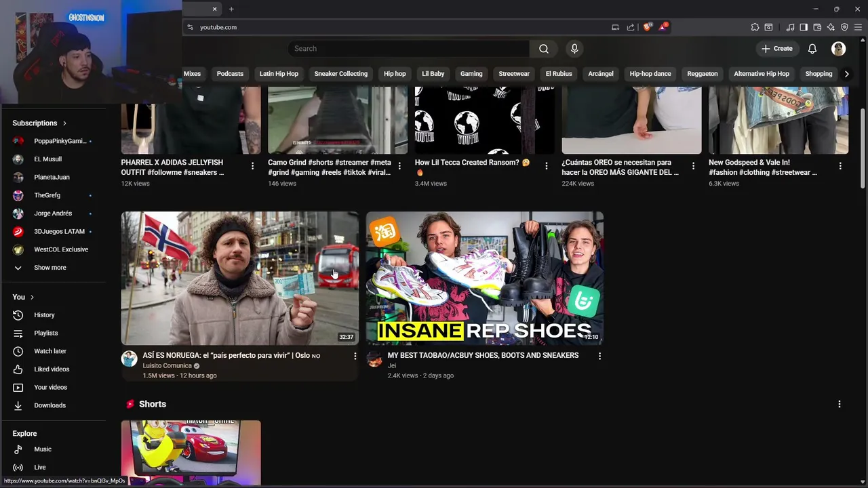Click the YouTube search magnifier button
This screenshot has width=868, height=488.
(x=543, y=49)
